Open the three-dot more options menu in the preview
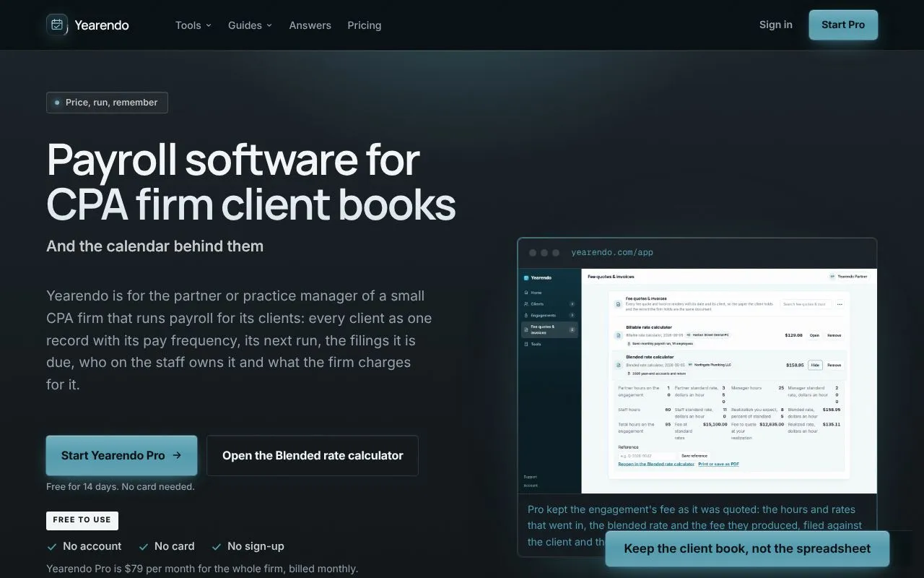Viewport: 924px width, 578px height. click(840, 304)
